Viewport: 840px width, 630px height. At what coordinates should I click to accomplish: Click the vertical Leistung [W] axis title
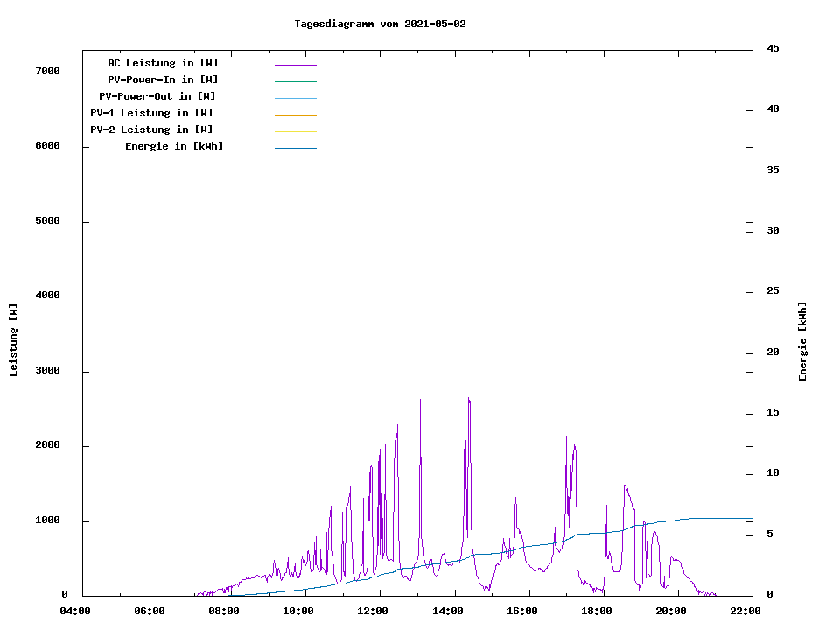[13, 340]
